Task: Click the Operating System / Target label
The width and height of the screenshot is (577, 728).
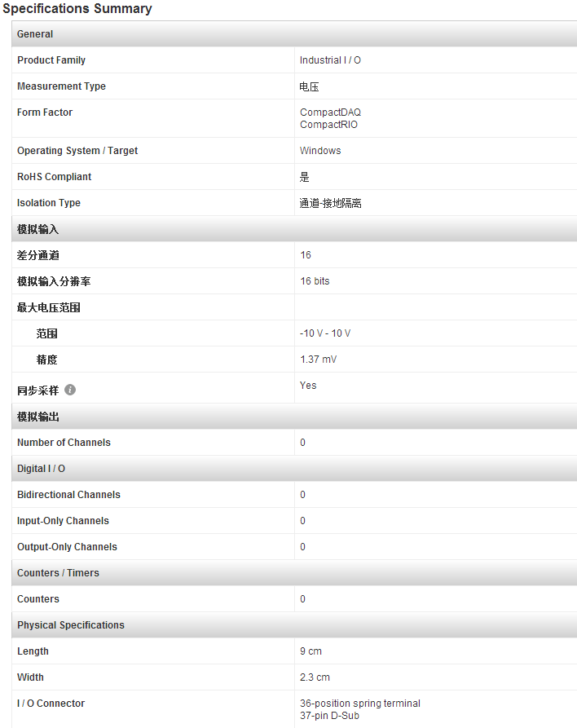Action: click(77, 151)
